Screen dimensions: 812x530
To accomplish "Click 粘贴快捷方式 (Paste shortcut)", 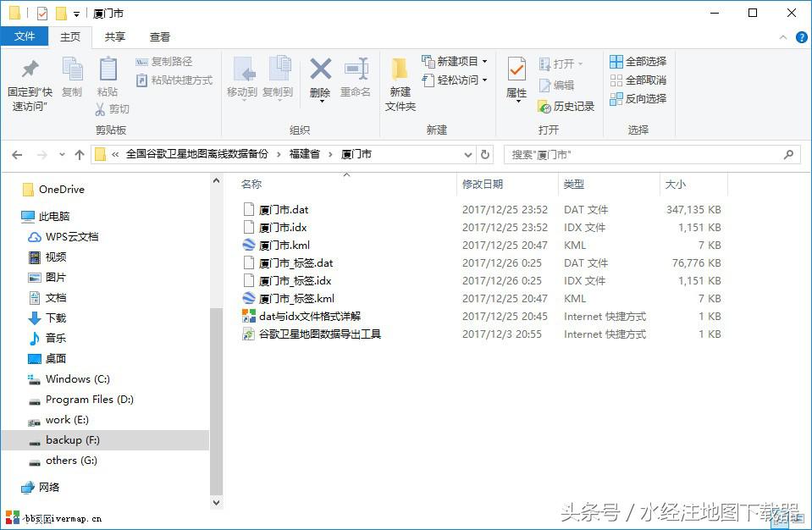I will (169, 81).
